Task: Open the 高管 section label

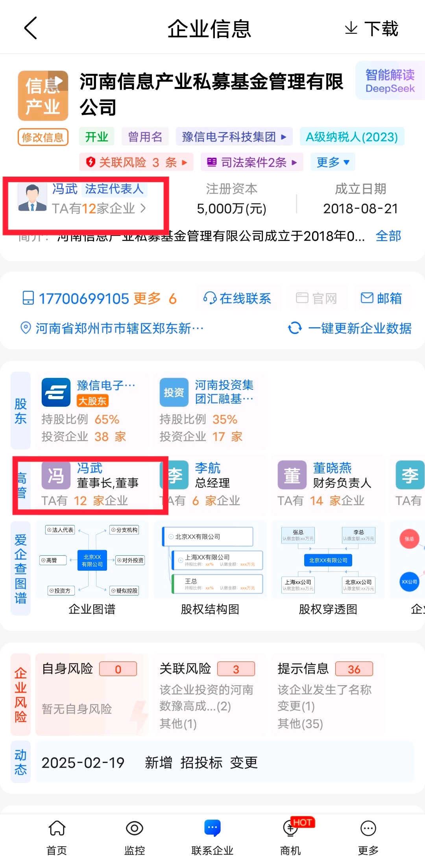Action: (21, 485)
